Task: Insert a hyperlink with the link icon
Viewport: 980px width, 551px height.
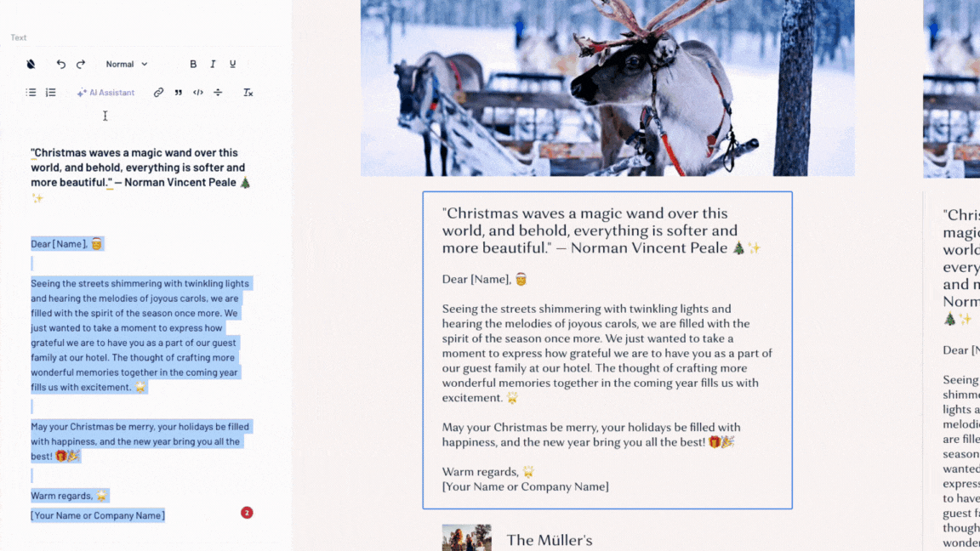Action: (158, 93)
